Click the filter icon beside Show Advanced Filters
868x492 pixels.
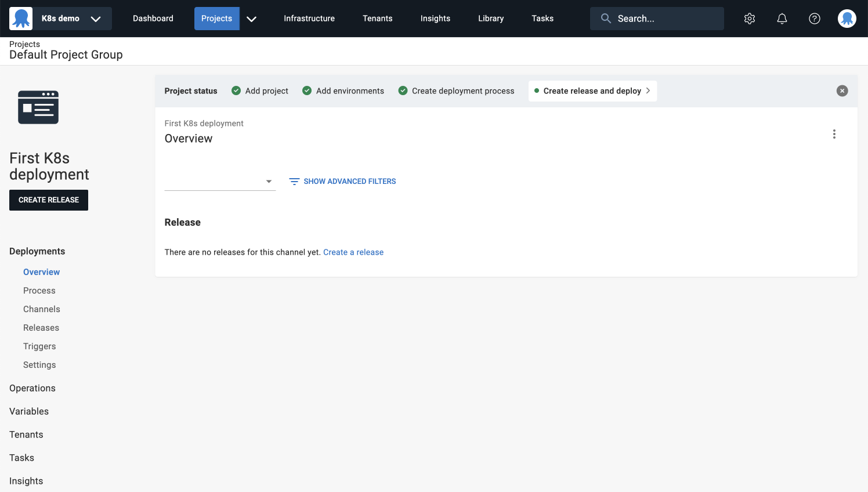coord(294,181)
